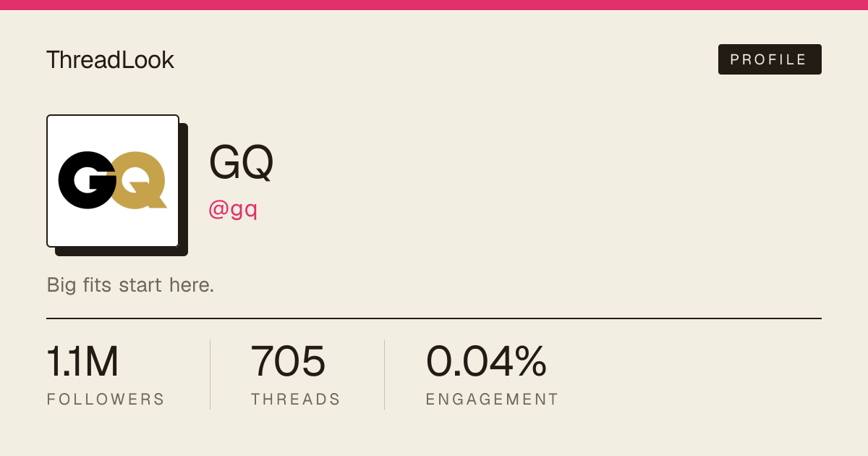The width and height of the screenshot is (868, 456).
Task: Click the pink accent bar at top
Action: pyautogui.click(x=434, y=5)
